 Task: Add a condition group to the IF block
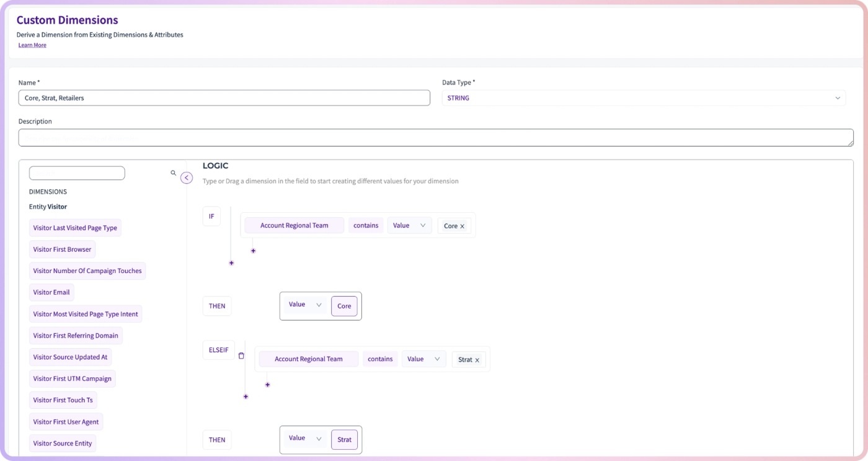[x=231, y=263]
